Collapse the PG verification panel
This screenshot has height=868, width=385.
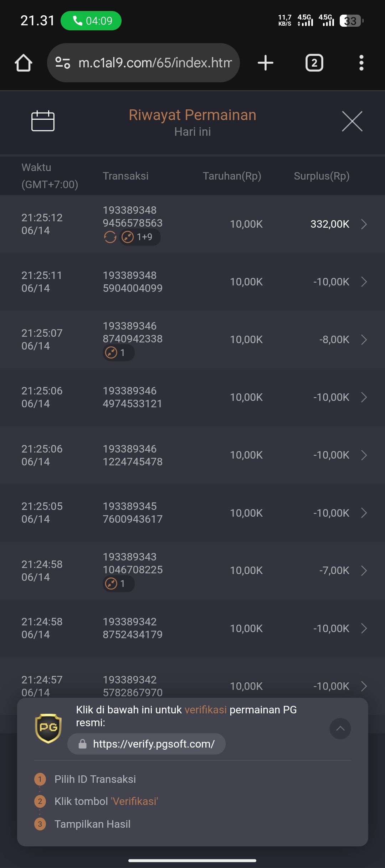click(x=340, y=728)
